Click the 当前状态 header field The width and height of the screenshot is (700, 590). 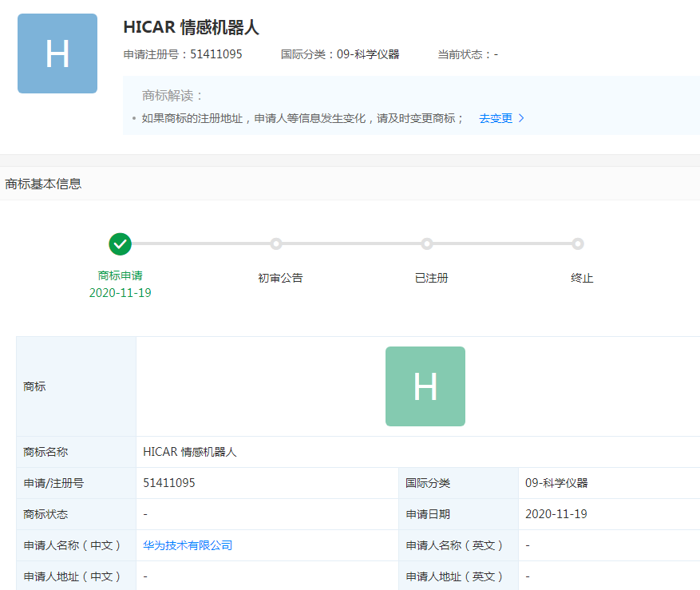click(468, 54)
